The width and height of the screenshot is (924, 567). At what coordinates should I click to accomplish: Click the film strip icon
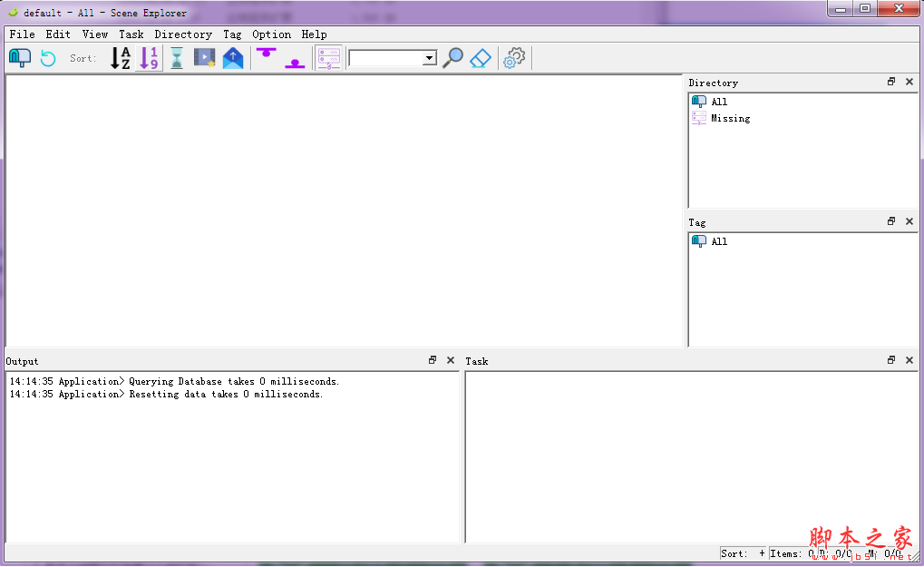point(205,58)
